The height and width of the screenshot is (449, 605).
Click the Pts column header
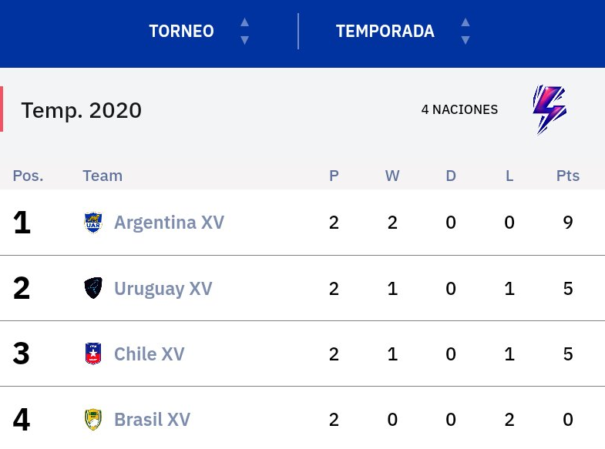pos(568,176)
